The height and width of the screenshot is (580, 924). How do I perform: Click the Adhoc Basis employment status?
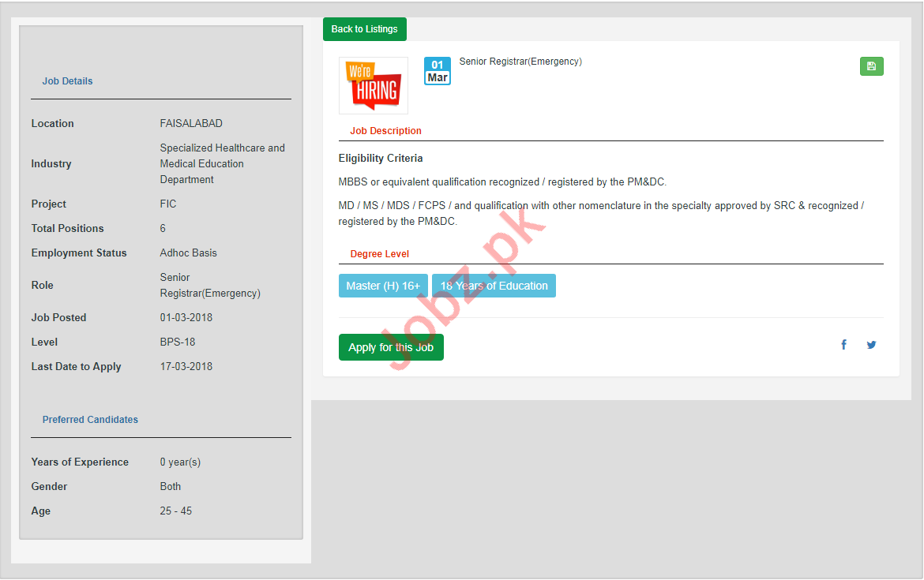[x=188, y=253]
